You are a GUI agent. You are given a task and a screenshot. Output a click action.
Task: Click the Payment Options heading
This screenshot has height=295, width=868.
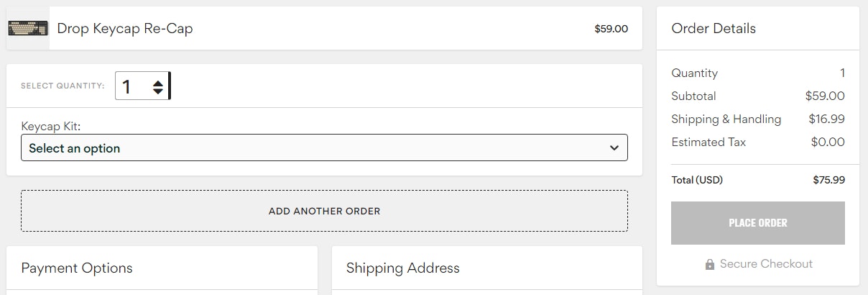tap(77, 268)
